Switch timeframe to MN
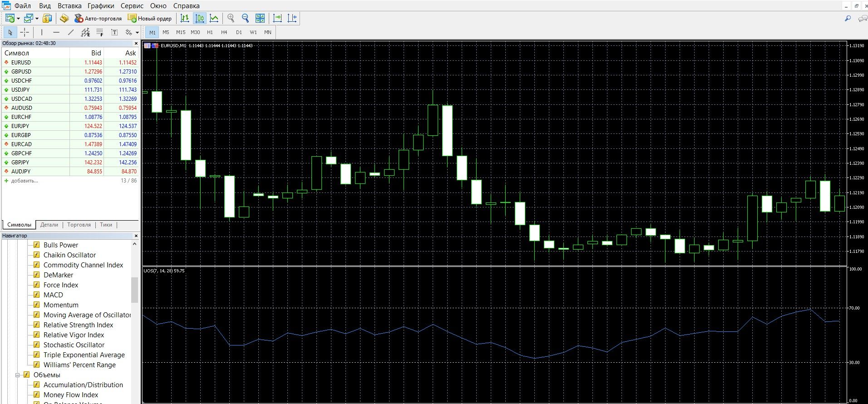868x404 pixels. coord(268,32)
